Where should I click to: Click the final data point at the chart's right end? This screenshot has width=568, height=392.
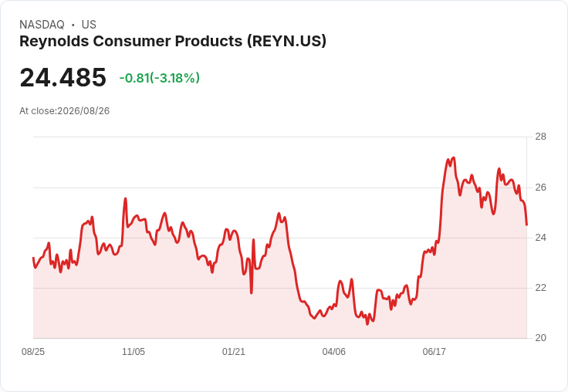click(x=526, y=225)
